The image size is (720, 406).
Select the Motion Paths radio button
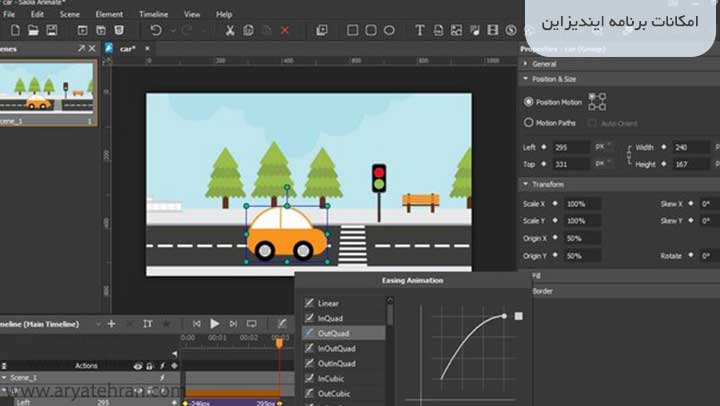pyautogui.click(x=529, y=123)
